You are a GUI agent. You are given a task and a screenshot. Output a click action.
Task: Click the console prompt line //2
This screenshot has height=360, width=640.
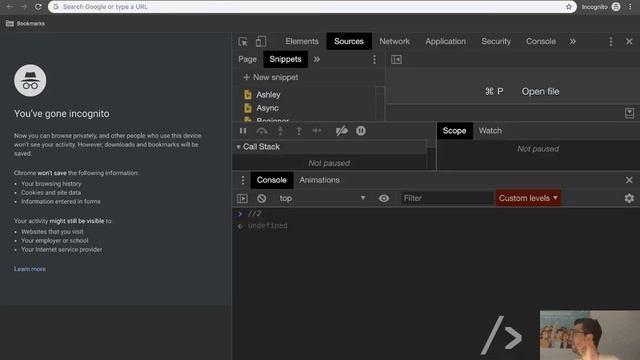[255, 214]
